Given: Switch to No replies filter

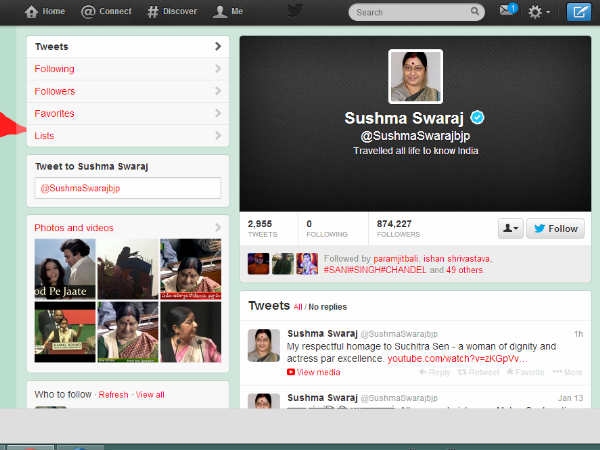Looking at the screenshot, I should tap(328, 307).
